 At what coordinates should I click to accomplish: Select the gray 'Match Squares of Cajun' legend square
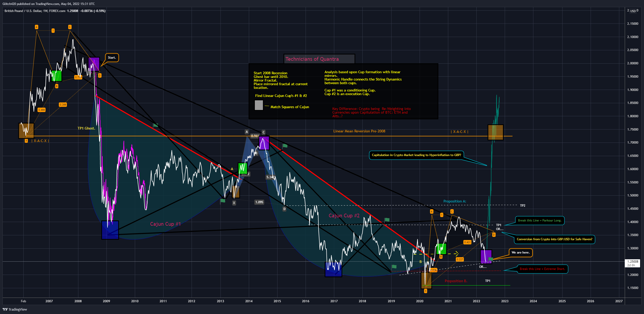point(259,105)
